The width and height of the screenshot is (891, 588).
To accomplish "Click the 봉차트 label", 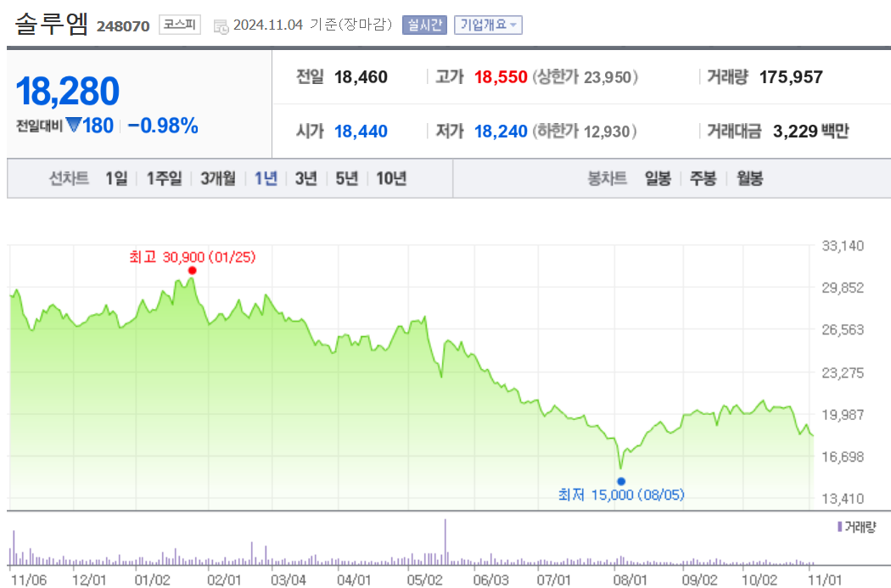I will coord(607,178).
